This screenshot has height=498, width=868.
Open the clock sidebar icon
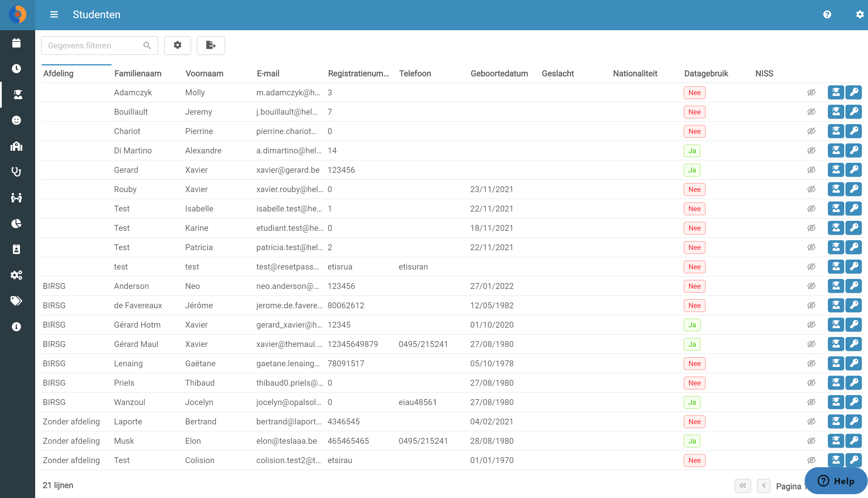(16, 69)
